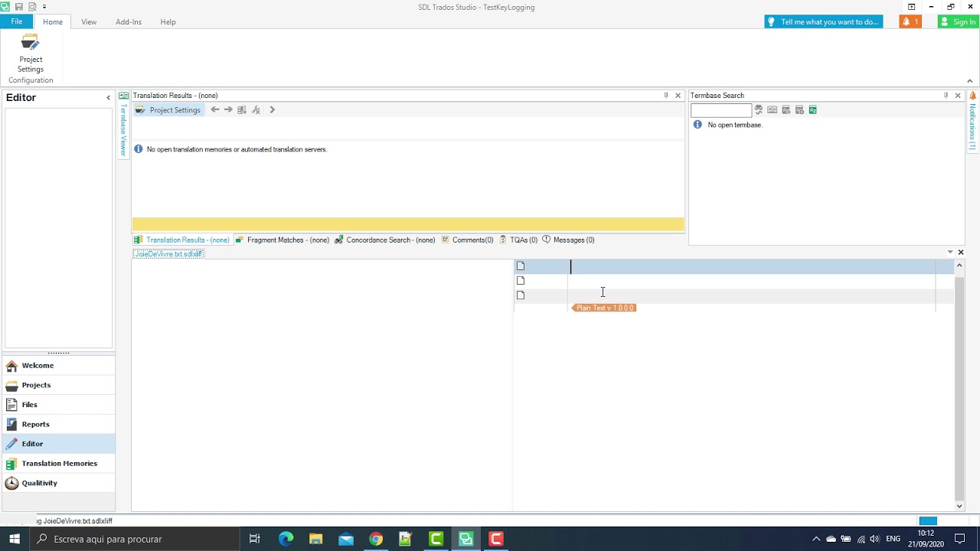
Task: Click the open book icon in Termbase Search
Action: (773, 109)
